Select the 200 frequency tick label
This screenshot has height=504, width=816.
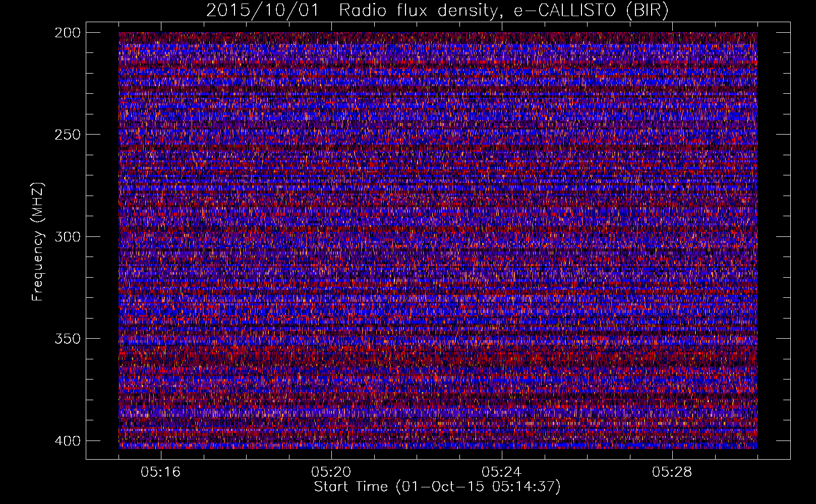click(67, 33)
